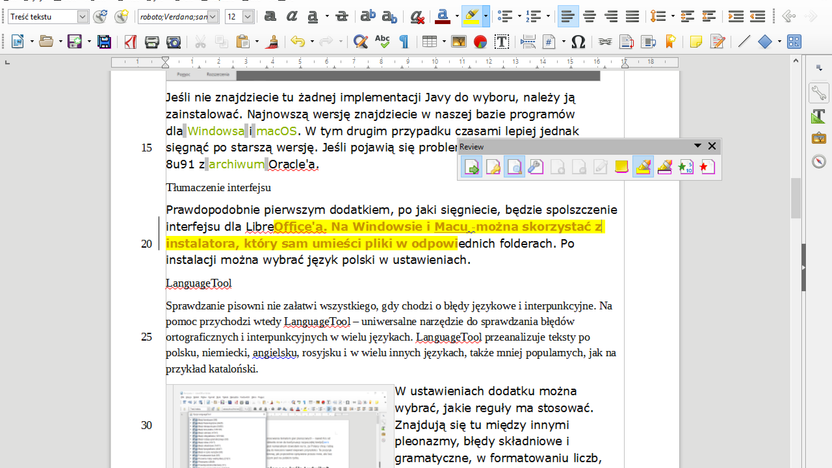Click New Style from selection icon

tap(122, 16)
